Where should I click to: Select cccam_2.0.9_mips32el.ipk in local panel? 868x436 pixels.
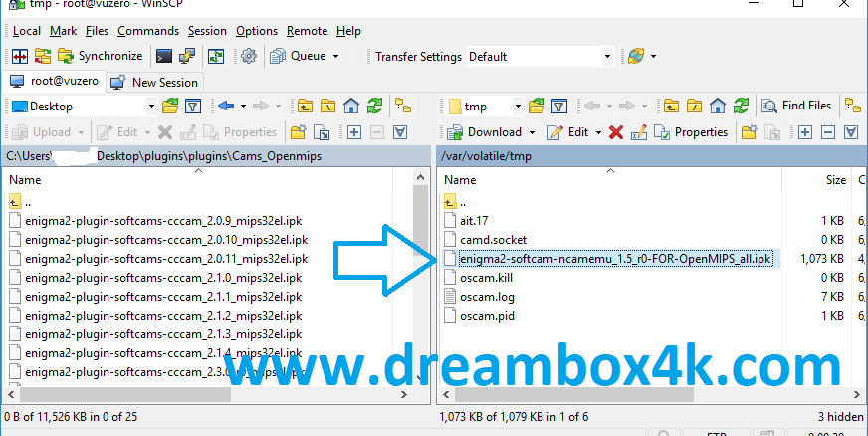[163, 221]
